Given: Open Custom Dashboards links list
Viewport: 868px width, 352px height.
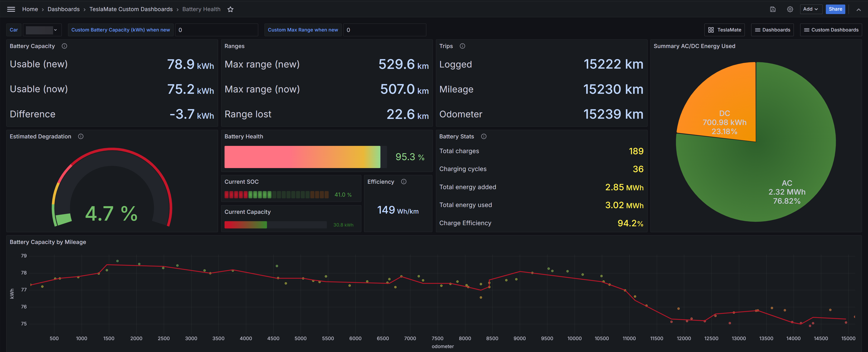Looking at the screenshot, I should [x=831, y=30].
